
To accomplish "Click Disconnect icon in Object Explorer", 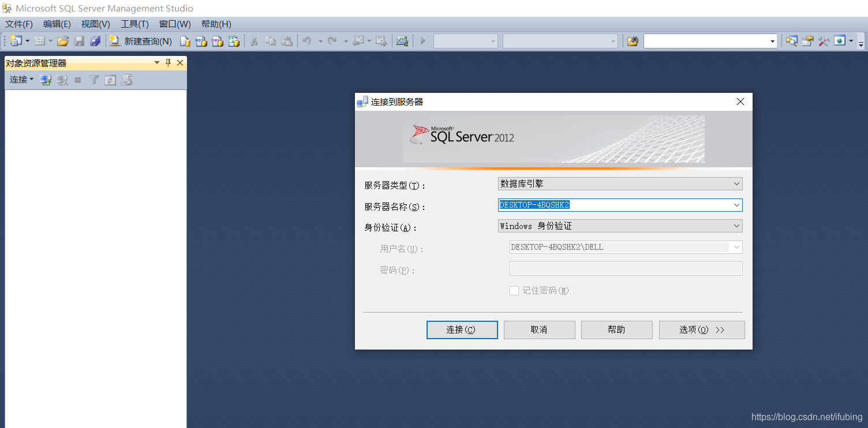I will coord(62,80).
